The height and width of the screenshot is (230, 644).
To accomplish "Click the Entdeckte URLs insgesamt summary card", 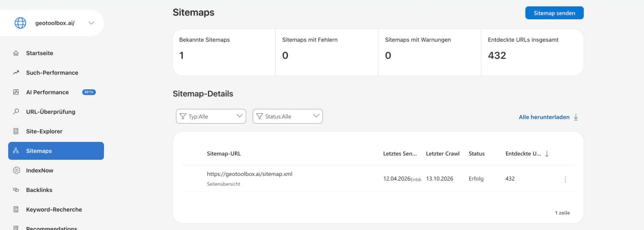I will click(x=533, y=52).
